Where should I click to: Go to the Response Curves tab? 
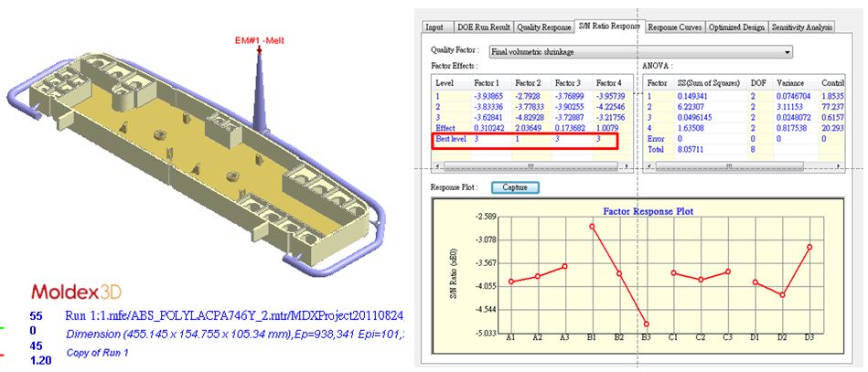click(675, 27)
